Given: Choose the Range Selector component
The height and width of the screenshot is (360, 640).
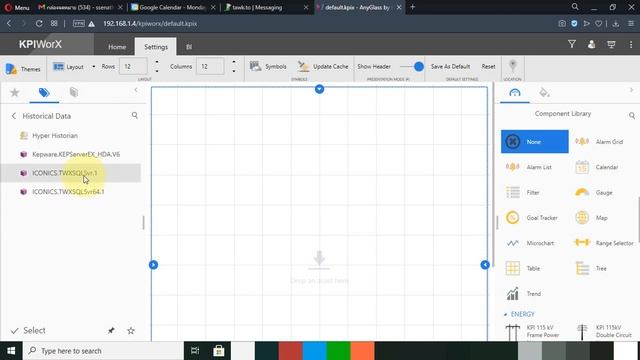Looking at the screenshot, I should 604,243.
